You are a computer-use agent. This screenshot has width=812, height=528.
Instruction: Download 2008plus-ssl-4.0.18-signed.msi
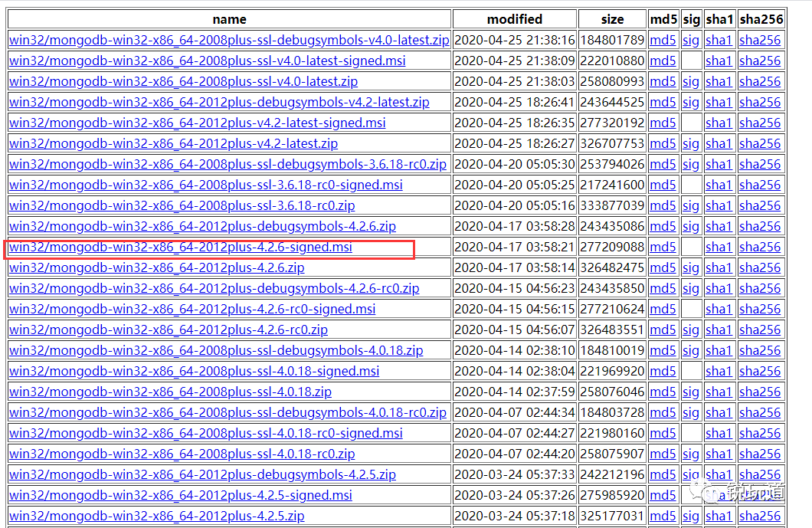[x=195, y=372]
